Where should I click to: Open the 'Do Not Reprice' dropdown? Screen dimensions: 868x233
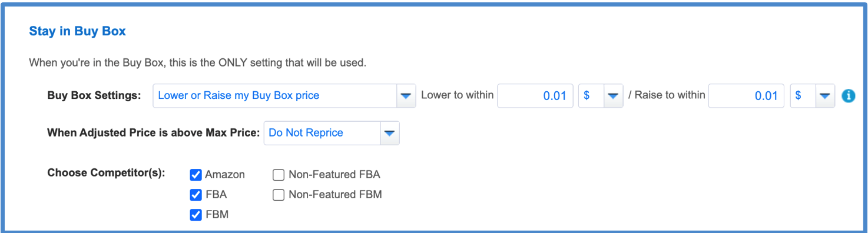click(x=332, y=133)
